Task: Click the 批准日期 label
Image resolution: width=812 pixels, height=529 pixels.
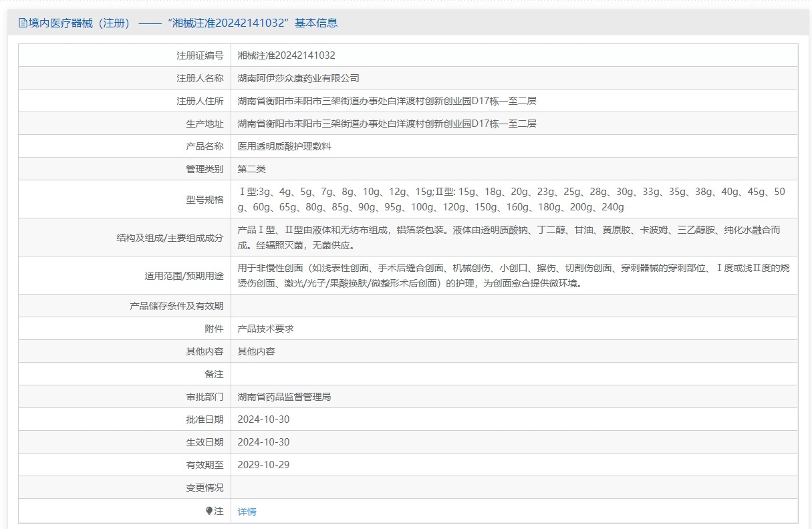Action: tap(205, 419)
